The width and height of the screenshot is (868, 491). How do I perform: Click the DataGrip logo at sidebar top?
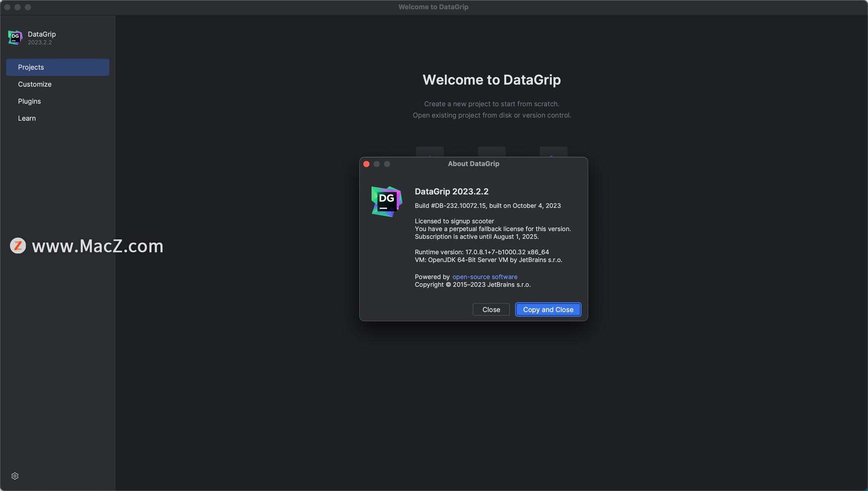tap(14, 37)
